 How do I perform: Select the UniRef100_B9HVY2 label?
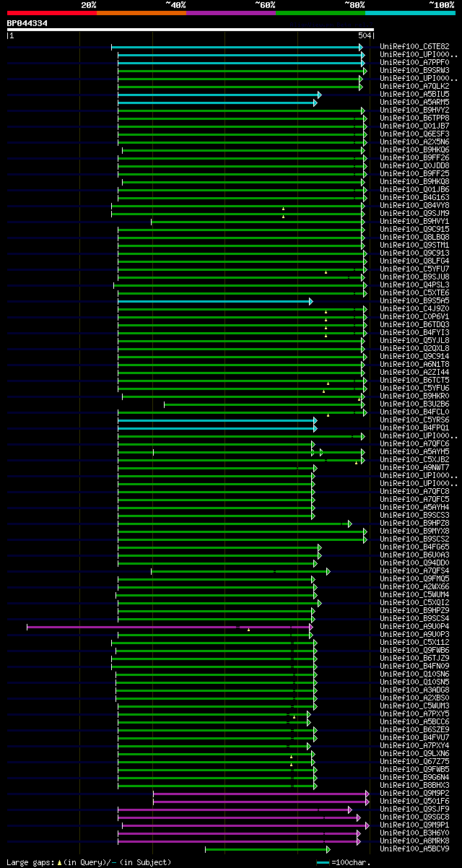coord(414,110)
